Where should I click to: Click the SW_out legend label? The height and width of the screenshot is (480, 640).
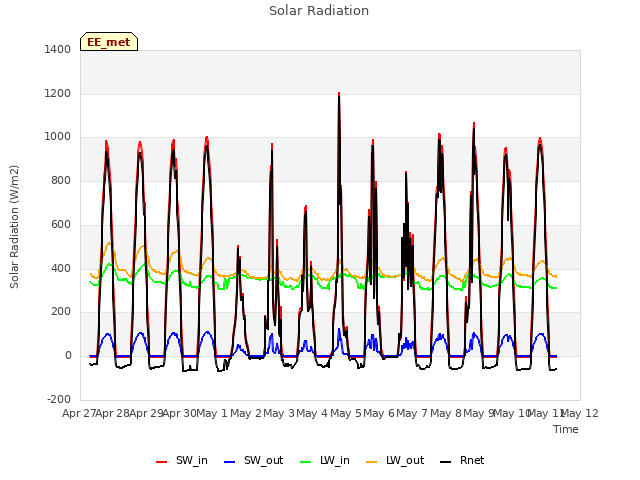click(x=263, y=460)
